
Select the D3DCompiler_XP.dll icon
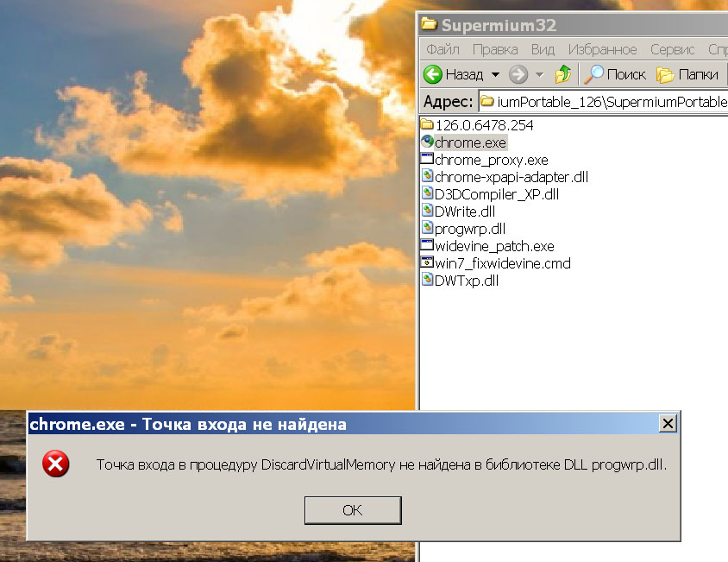tap(427, 193)
